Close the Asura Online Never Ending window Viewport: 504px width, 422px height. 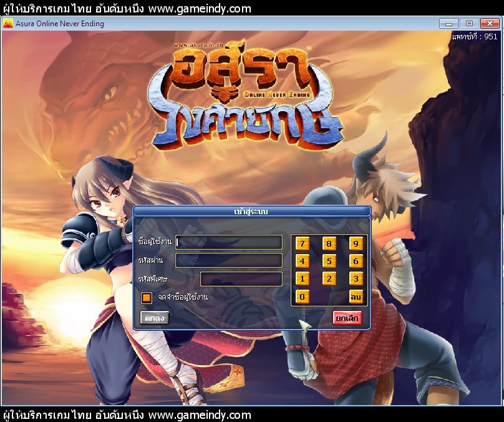(490, 24)
